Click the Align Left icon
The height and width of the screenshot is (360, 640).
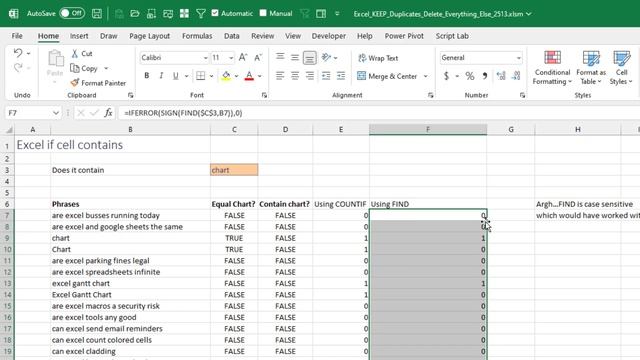click(x=280, y=76)
